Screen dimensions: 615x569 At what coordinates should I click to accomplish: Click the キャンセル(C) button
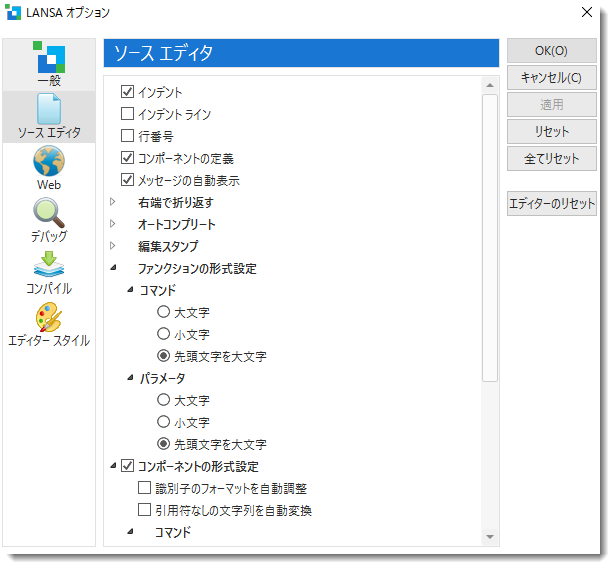click(551, 78)
